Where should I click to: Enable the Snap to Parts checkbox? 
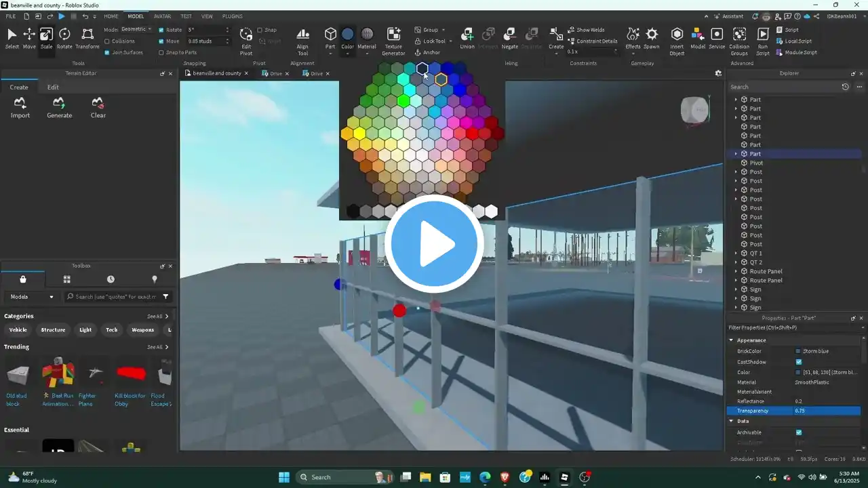pyautogui.click(x=161, y=52)
